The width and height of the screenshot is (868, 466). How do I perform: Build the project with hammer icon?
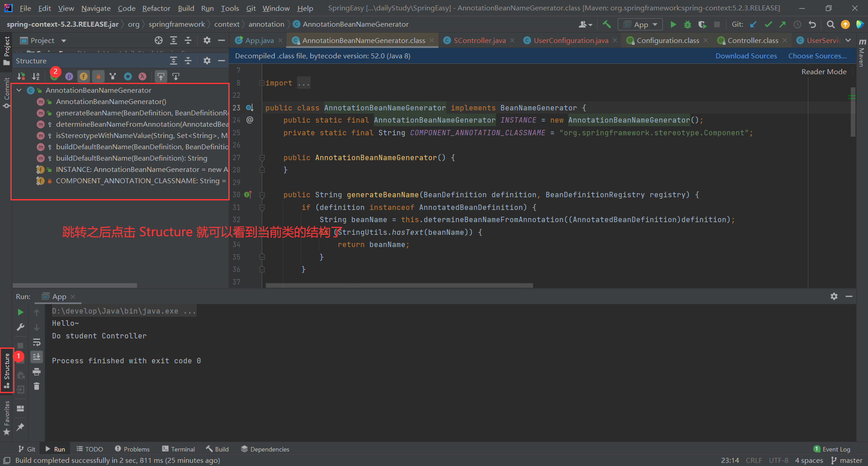pyautogui.click(x=607, y=24)
